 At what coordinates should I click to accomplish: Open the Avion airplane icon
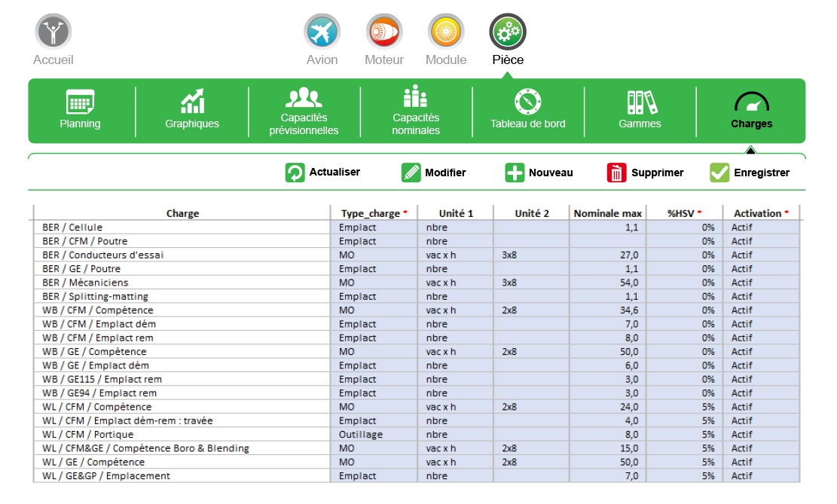pos(322,32)
